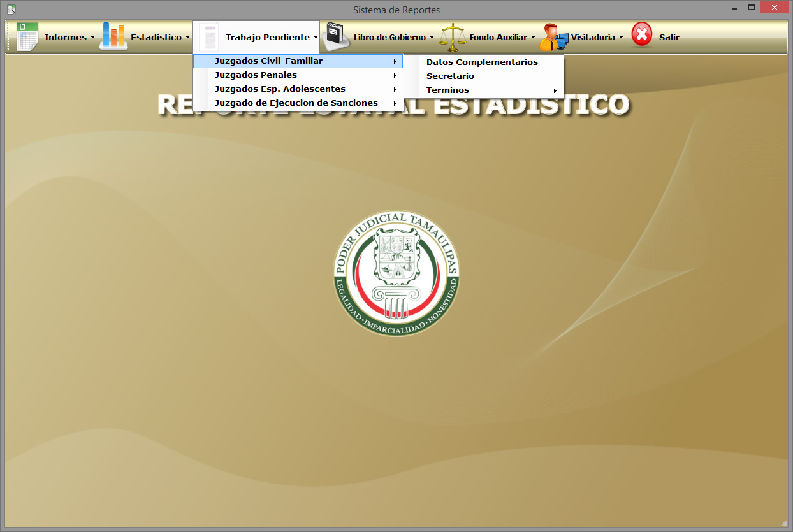This screenshot has height=532, width=793.
Task: Open the Visitaduria menu label
Action: [593, 37]
